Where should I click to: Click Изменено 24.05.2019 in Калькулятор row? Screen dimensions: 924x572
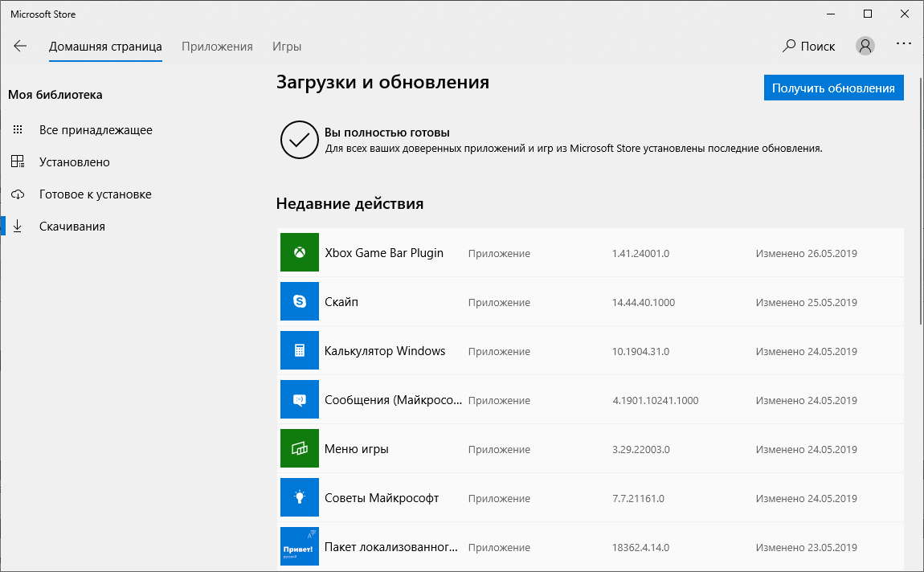(806, 351)
